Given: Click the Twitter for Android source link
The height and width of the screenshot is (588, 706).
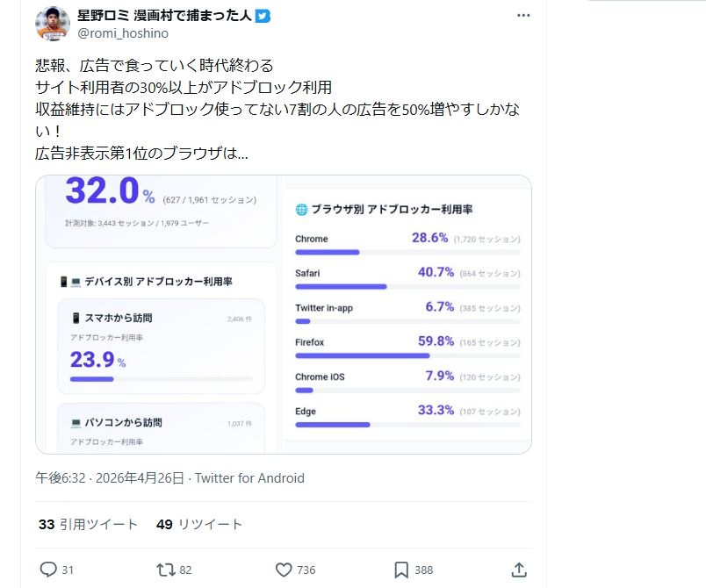Looking at the screenshot, I should (x=249, y=478).
